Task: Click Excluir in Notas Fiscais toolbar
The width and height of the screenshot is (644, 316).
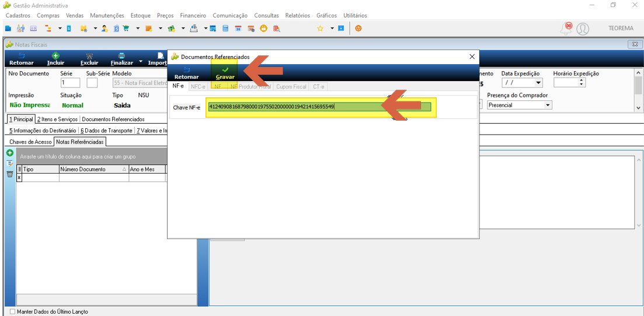Action: point(89,59)
